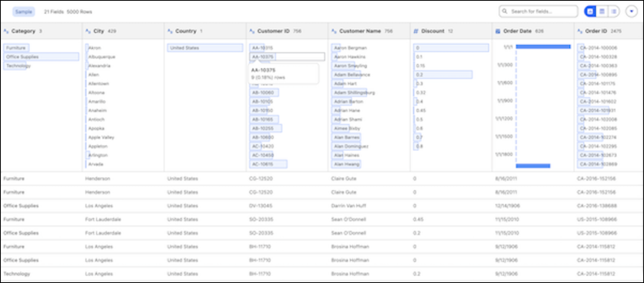Click Darrin Van Huff in the grid

click(x=348, y=206)
